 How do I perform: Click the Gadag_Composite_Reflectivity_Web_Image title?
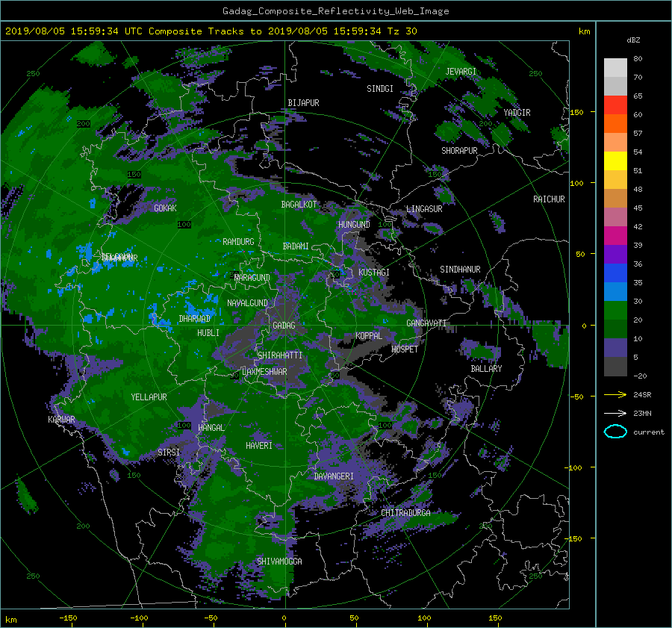[335, 11]
